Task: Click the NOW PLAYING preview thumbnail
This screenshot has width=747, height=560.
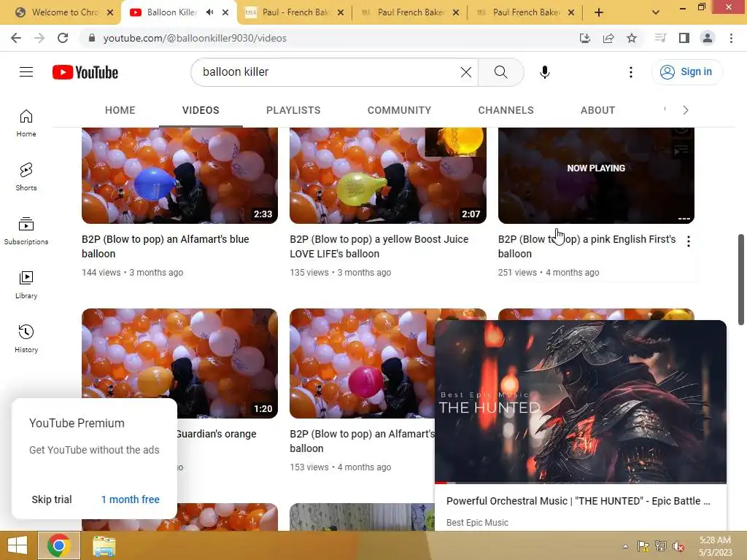Action: (596, 175)
